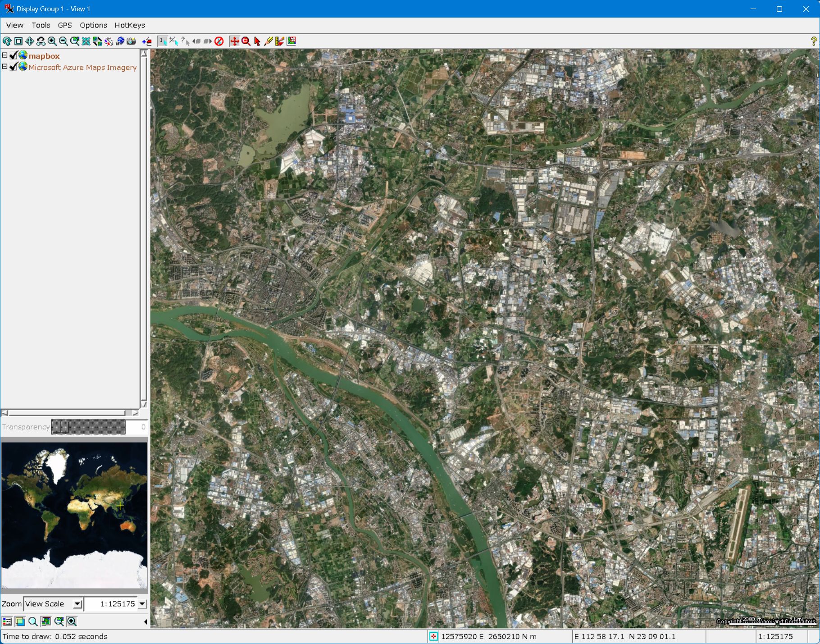Open the View Scale zoom type dropdown
820x644 pixels.
[77, 604]
